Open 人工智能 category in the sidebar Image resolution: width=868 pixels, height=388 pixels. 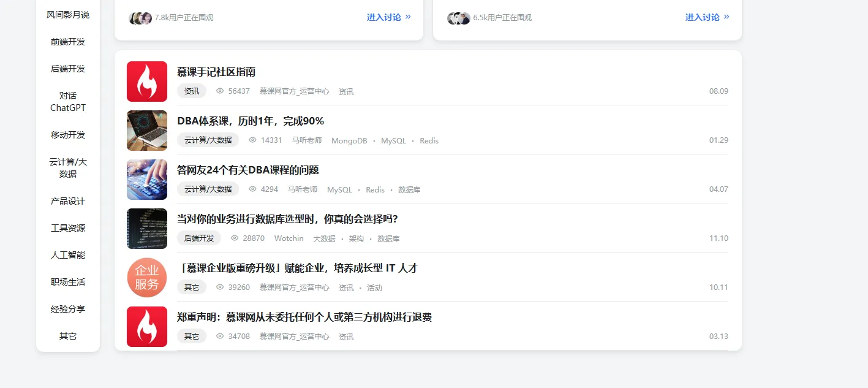pyautogui.click(x=68, y=255)
